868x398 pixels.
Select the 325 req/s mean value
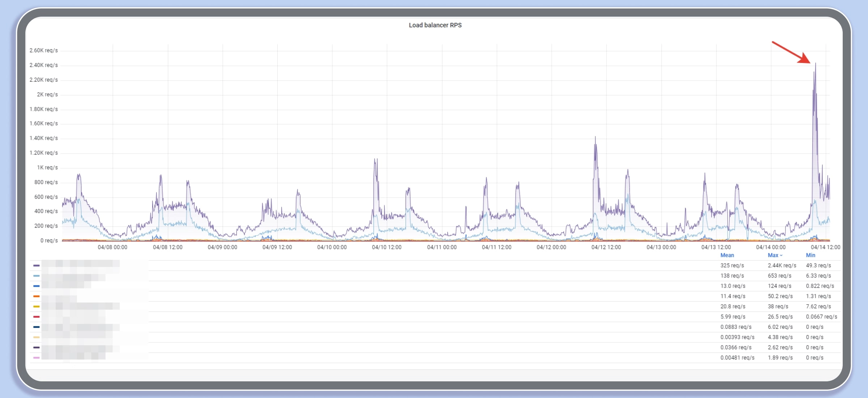pos(732,266)
